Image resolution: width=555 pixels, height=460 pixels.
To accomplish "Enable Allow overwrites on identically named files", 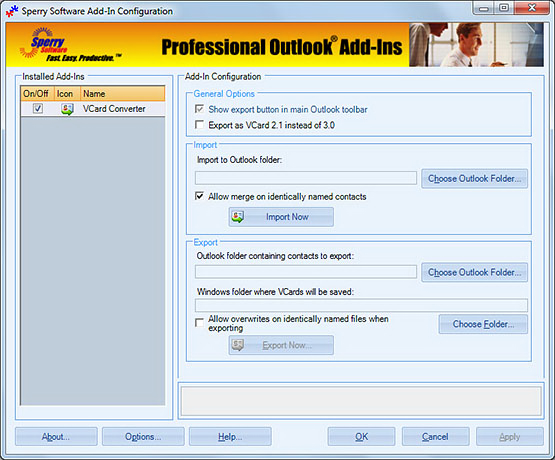I will 199,323.
